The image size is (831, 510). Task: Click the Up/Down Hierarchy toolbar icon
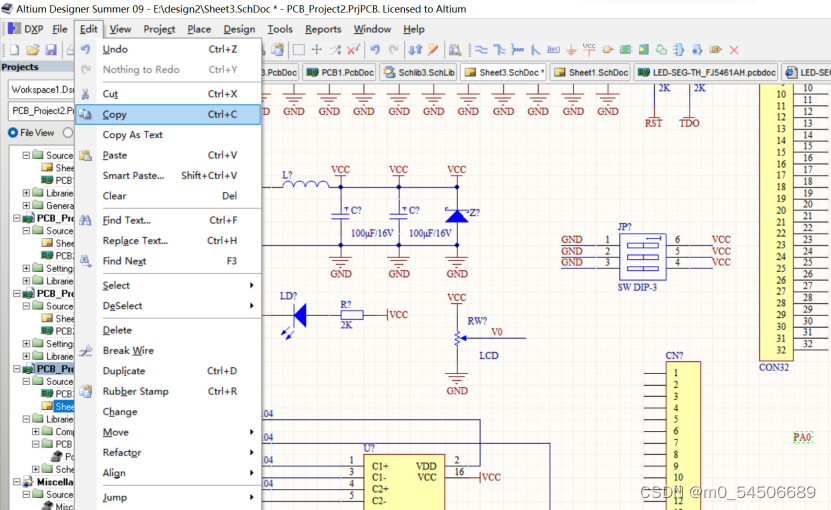pos(416,50)
